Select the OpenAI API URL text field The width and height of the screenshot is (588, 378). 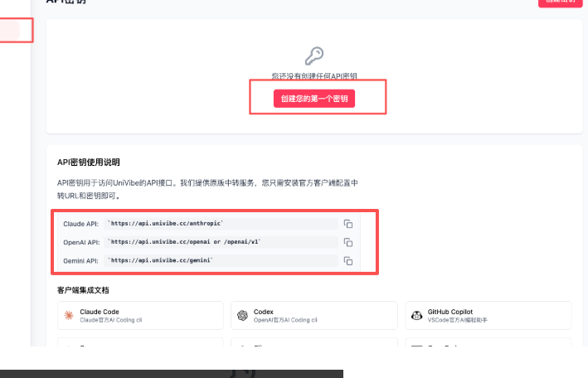click(x=221, y=242)
